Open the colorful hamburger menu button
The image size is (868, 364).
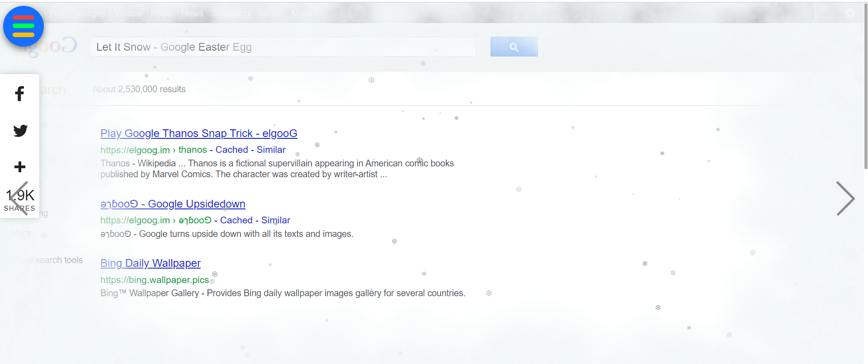[24, 26]
